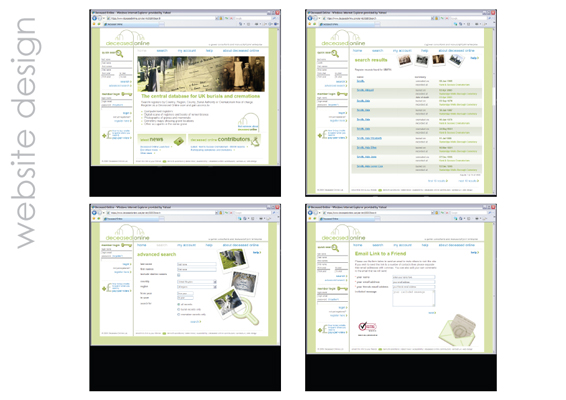
Task: Click the quick search magnifier in homepage window
Action: 119,54
